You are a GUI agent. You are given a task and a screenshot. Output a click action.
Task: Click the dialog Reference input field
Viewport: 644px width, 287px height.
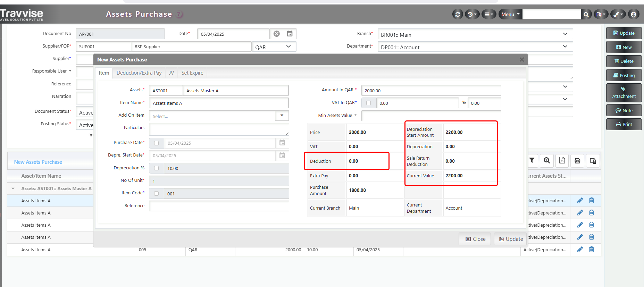(219, 206)
